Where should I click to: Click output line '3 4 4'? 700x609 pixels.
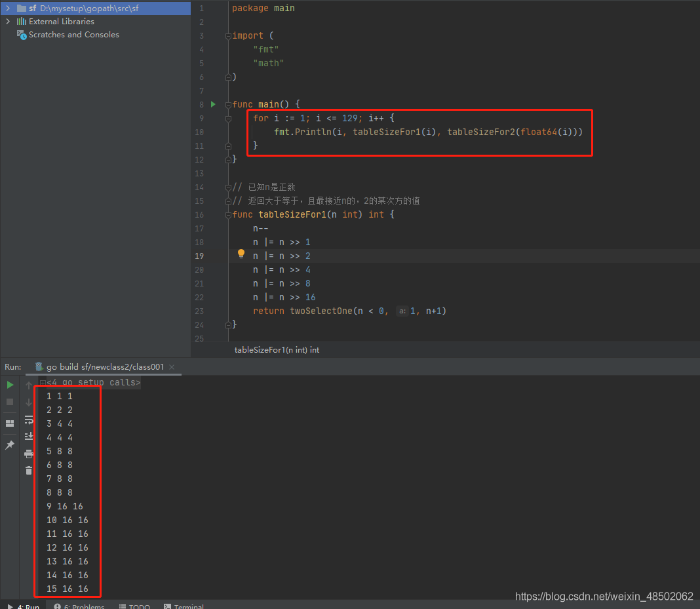click(60, 423)
